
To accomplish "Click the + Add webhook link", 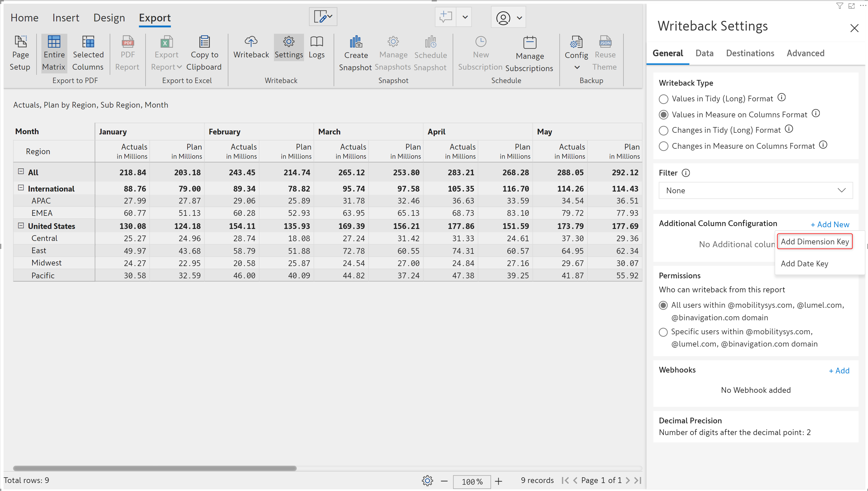I will pos(839,371).
